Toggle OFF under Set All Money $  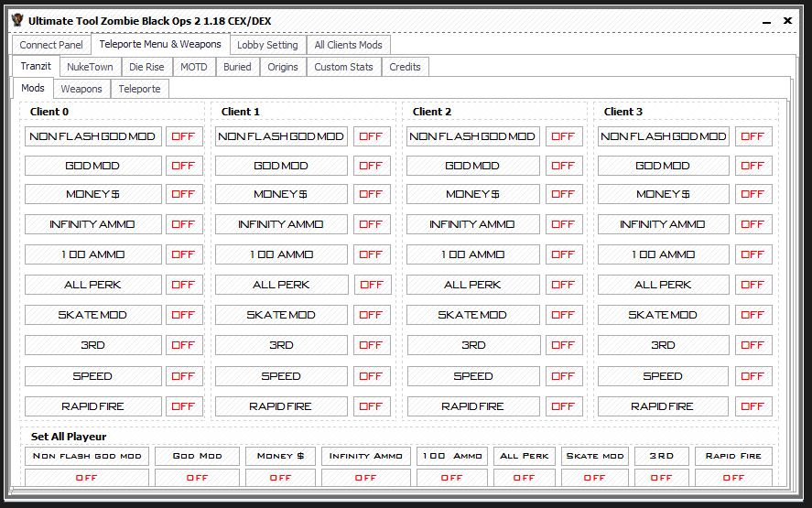280,478
